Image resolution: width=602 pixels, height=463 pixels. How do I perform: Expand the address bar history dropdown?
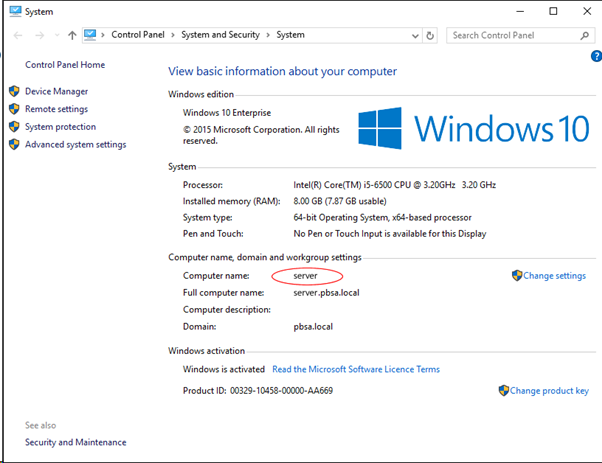(x=415, y=35)
